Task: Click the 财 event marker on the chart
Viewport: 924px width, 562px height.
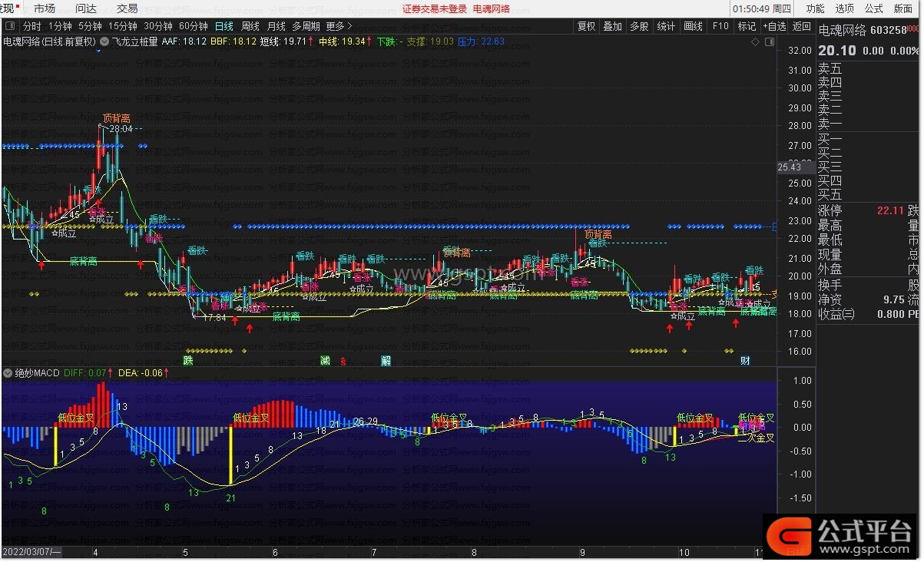Action: pyautogui.click(x=745, y=360)
